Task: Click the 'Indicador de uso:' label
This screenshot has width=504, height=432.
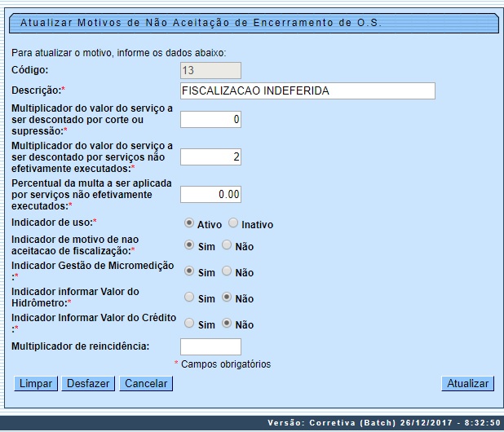Action: (54, 223)
